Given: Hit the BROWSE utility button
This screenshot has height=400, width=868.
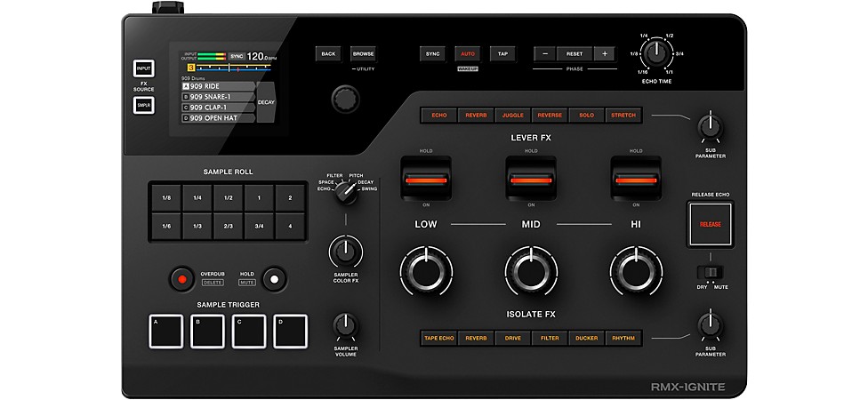Looking at the screenshot, I should [x=363, y=53].
